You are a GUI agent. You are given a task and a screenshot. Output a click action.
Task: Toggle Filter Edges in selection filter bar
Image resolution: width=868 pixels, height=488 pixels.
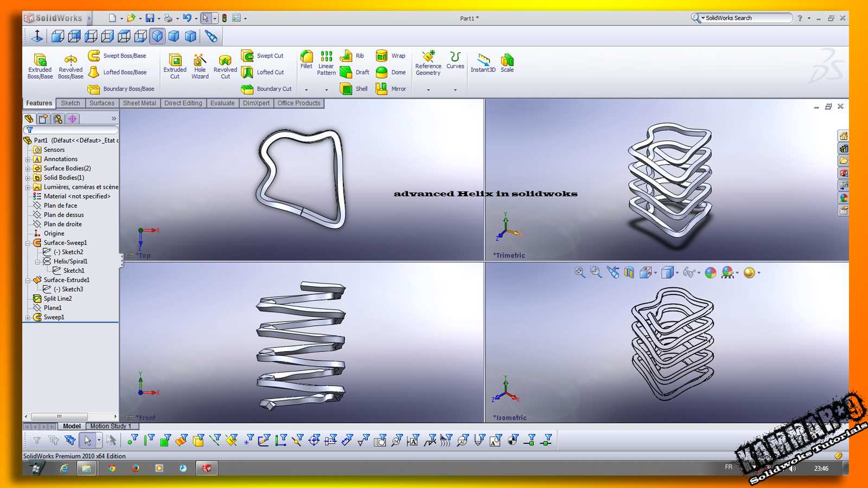149,440
